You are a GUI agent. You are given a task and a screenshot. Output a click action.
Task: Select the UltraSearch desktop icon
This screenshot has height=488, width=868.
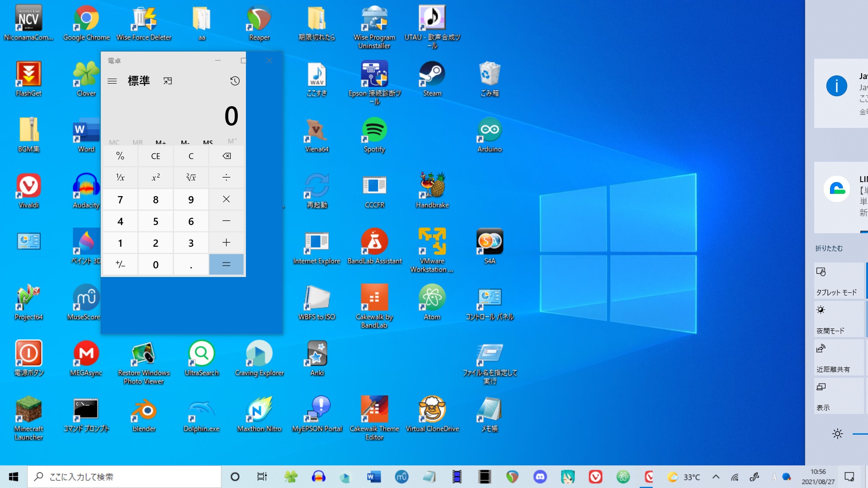202,358
